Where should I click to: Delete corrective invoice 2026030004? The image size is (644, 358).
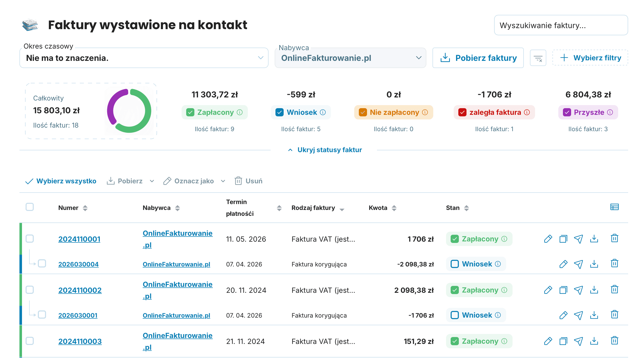click(614, 263)
